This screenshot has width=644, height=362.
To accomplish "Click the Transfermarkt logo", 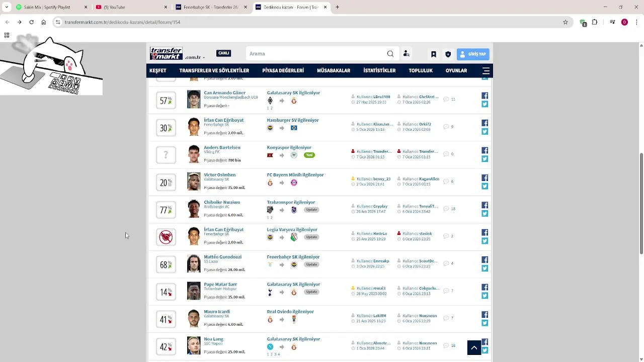I will tap(166, 53).
